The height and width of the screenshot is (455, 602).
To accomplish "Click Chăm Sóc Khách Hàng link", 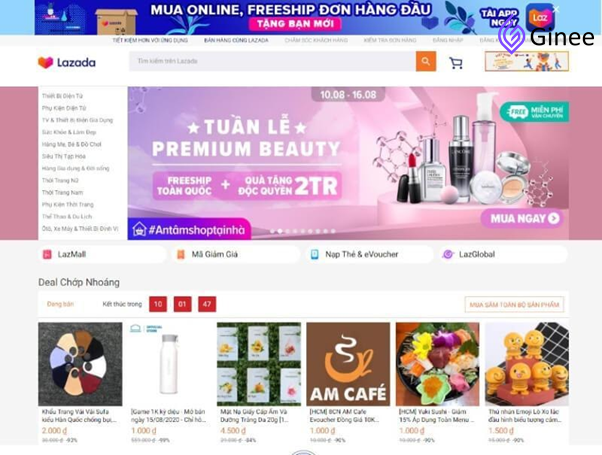I will [316, 40].
